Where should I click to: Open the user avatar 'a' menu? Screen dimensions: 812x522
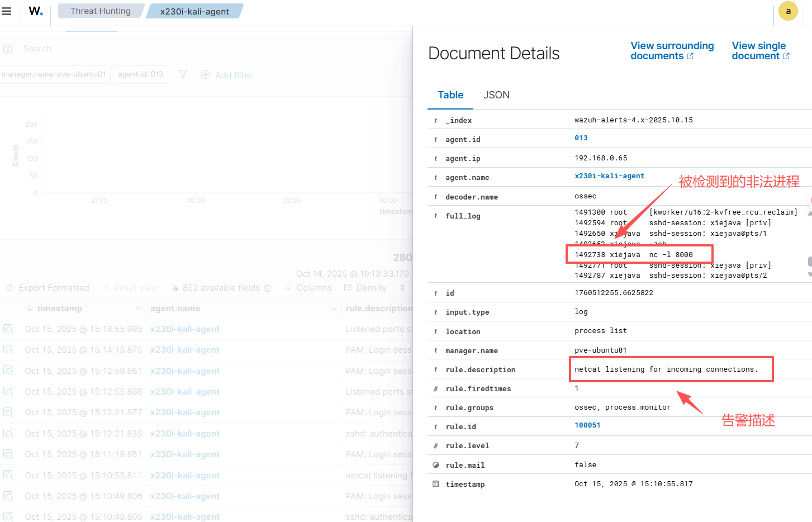(x=788, y=11)
